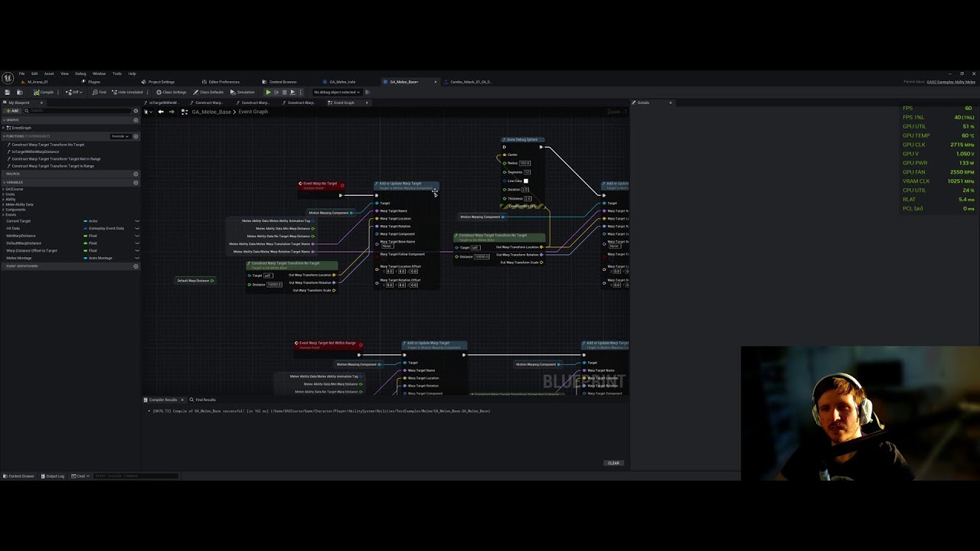980x551 pixels.
Task: Toggle visibility of MinWarpDistance variable
Action: coord(137,236)
